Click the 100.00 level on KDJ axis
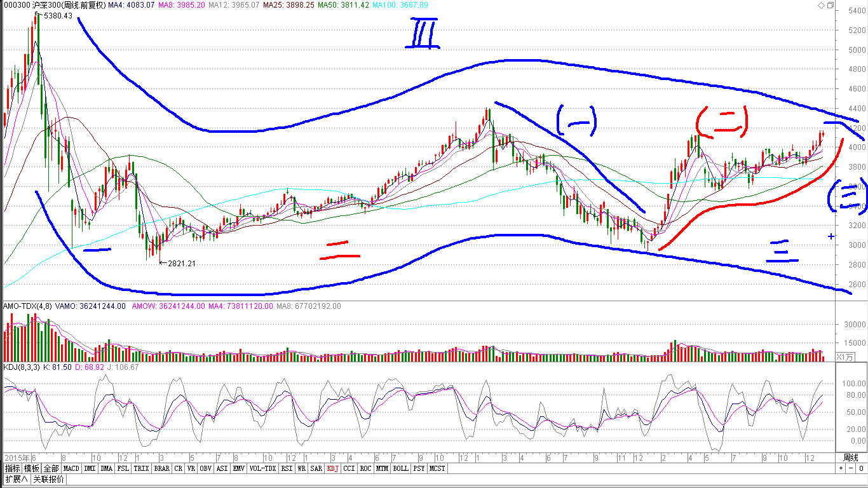868x488 pixels. coord(855,384)
